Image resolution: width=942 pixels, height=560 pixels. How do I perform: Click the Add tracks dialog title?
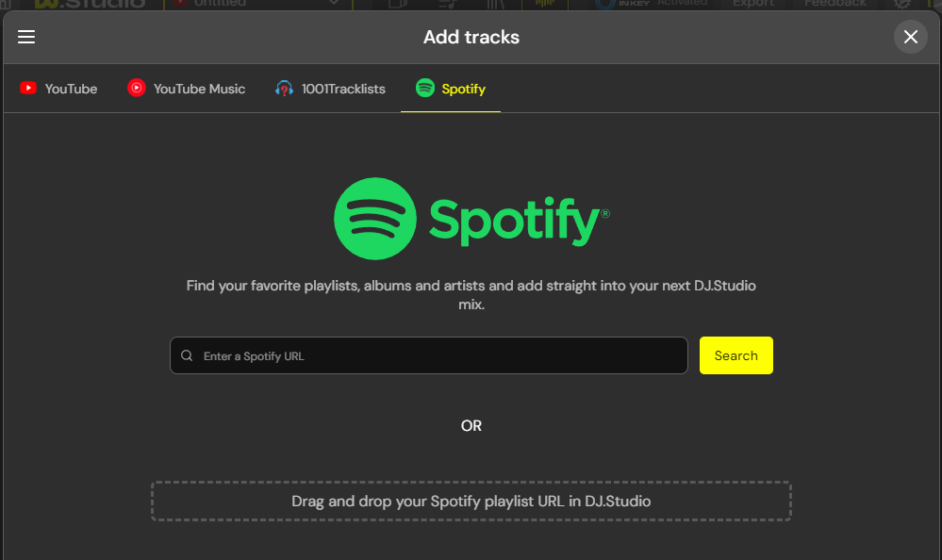[x=471, y=38]
